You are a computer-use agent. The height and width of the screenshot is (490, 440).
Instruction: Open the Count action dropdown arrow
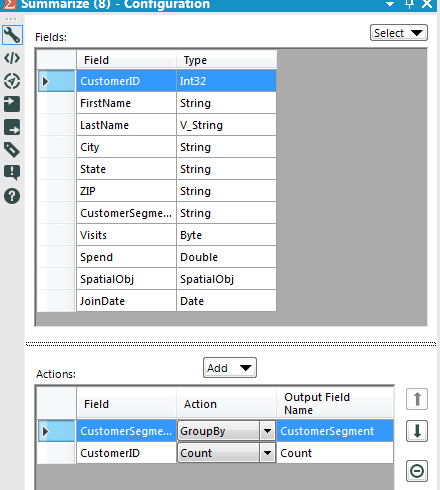[x=267, y=453]
